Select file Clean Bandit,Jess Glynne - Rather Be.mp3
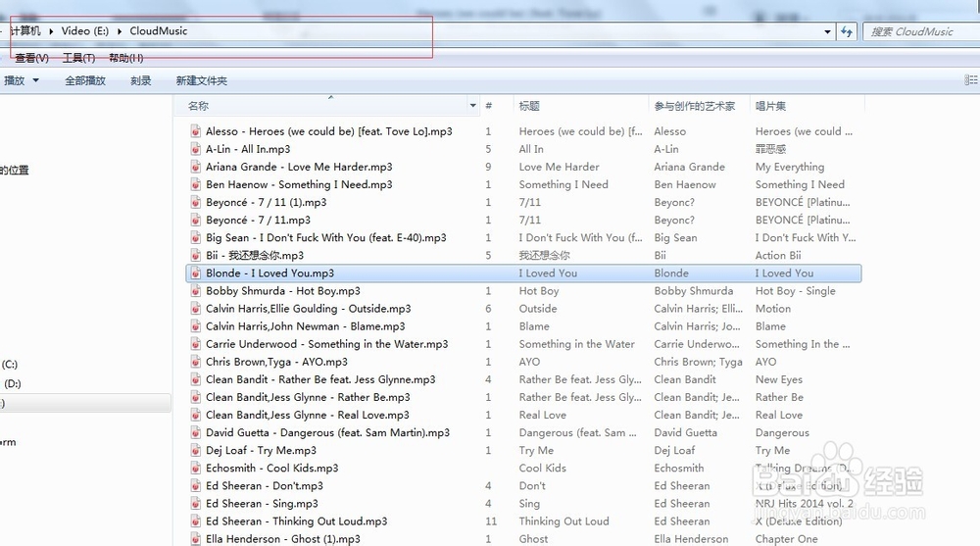Screen dimensions: 980x546 tap(308, 397)
